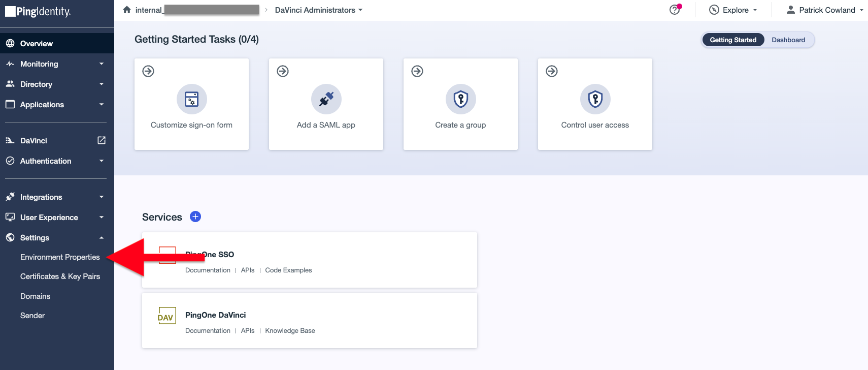Click the Applications window icon
868x370 pixels.
10,104
